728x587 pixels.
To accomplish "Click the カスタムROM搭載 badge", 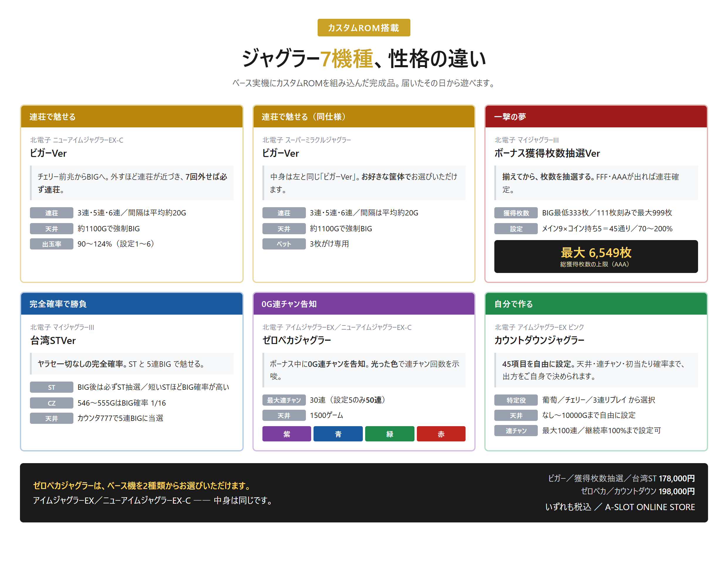I will click(x=363, y=28).
